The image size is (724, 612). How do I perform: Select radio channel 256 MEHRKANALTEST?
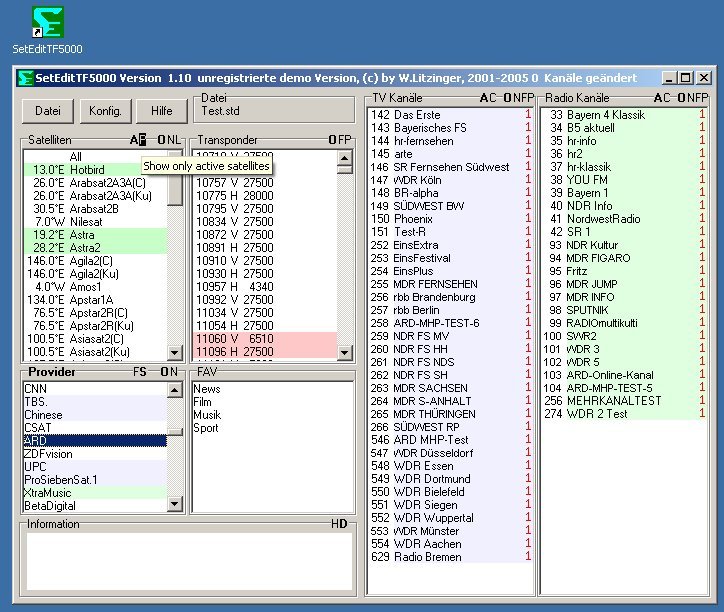tap(624, 401)
